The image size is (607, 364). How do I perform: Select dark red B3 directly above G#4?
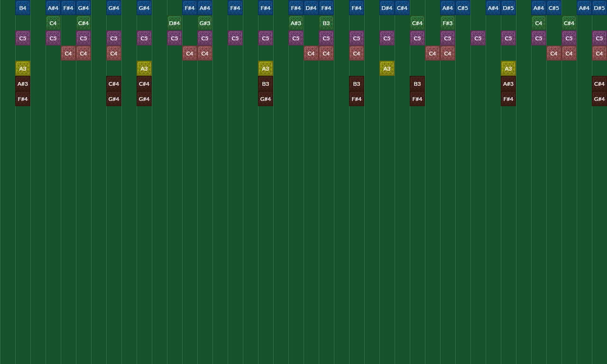(x=266, y=84)
